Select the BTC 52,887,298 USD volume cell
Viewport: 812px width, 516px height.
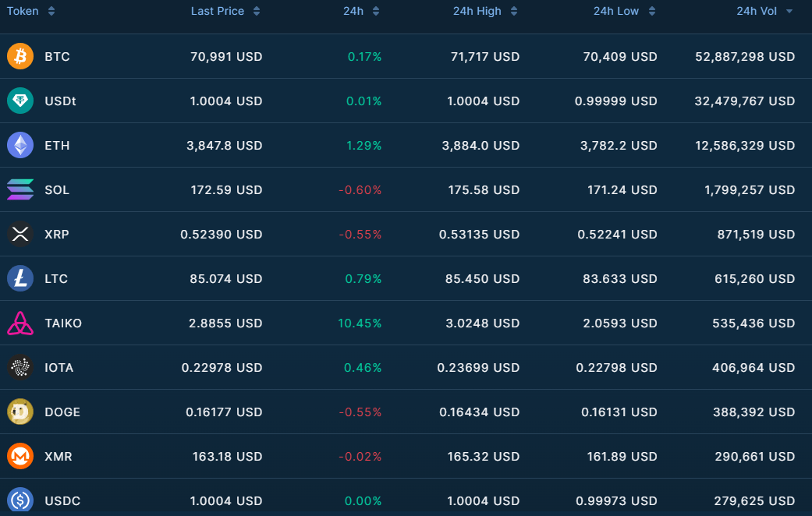click(745, 57)
